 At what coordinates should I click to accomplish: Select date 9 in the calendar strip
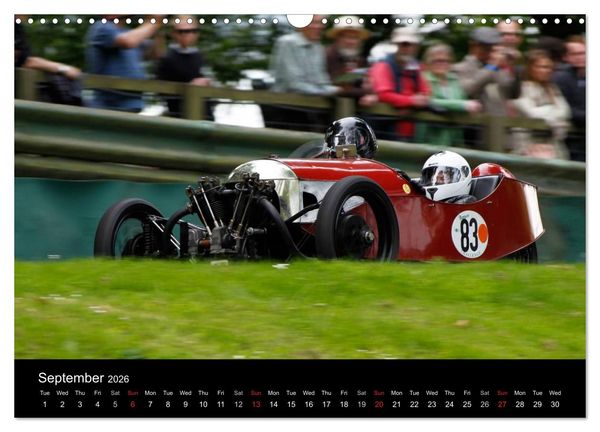pos(186,404)
